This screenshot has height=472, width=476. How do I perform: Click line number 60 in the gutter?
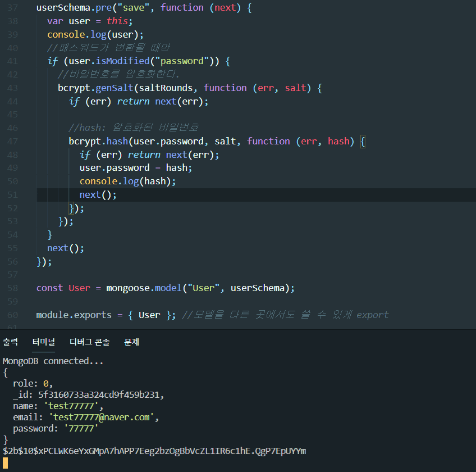(13, 315)
